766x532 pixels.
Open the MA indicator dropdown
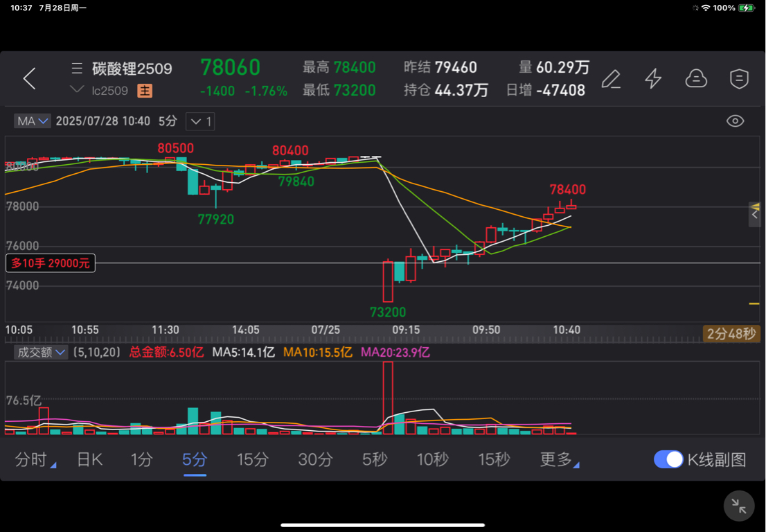(x=33, y=121)
